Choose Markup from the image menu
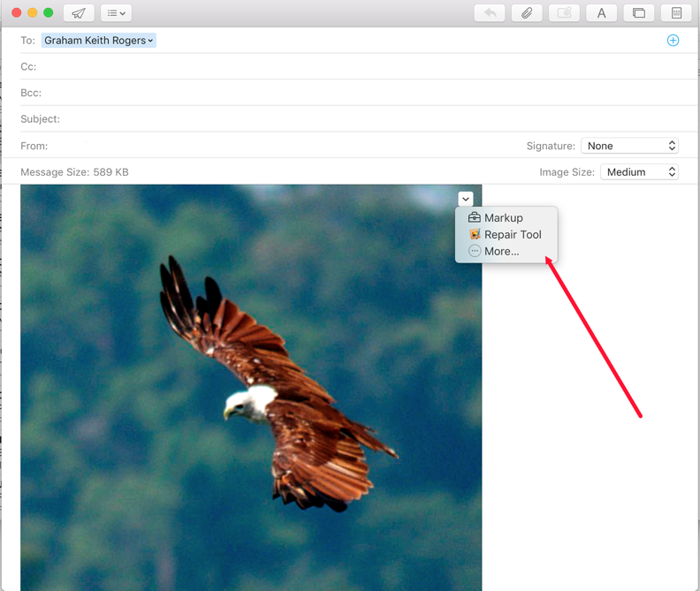The width and height of the screenshot is (700, 591). [506, 218]
